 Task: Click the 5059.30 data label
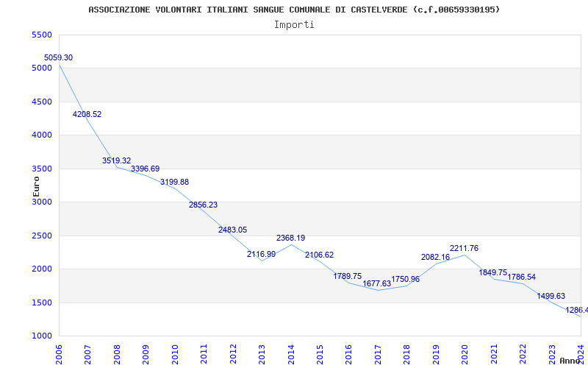pyautogui.click(x=59, y=58)
